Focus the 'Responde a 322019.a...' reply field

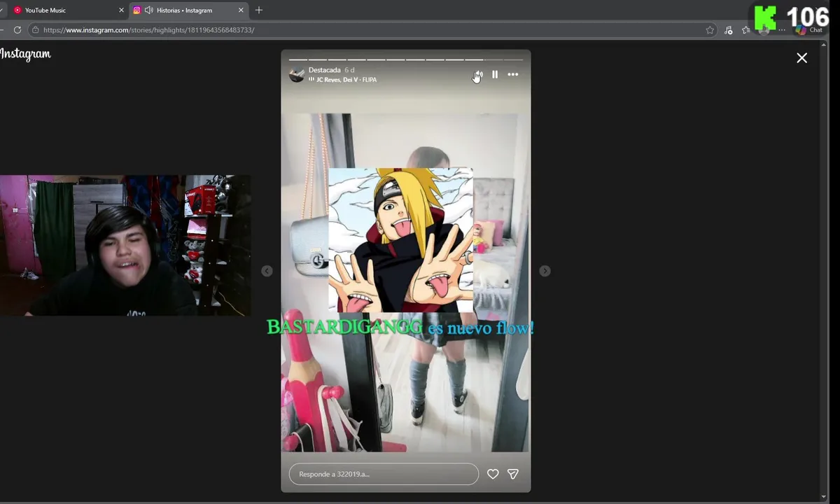[x=384, y=474]
